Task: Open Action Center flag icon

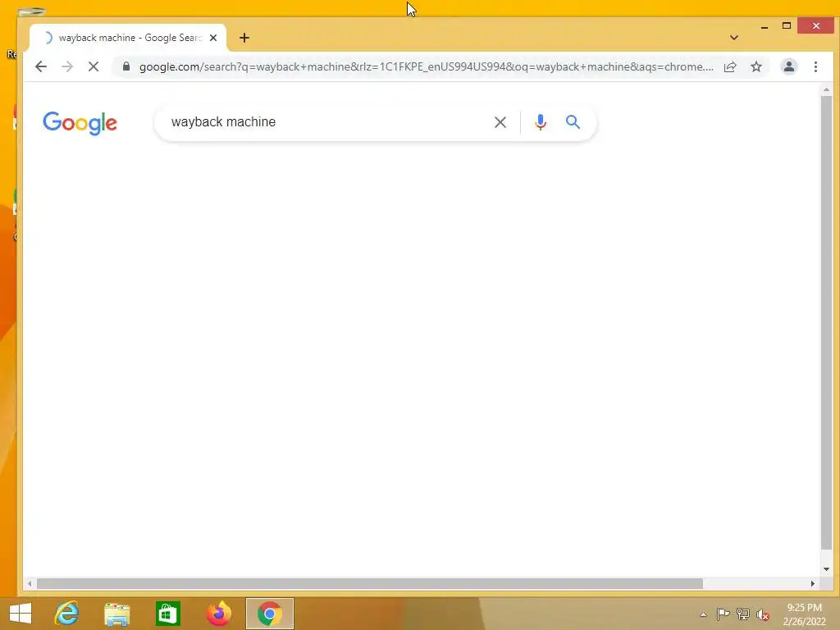Action: [723, 614]
